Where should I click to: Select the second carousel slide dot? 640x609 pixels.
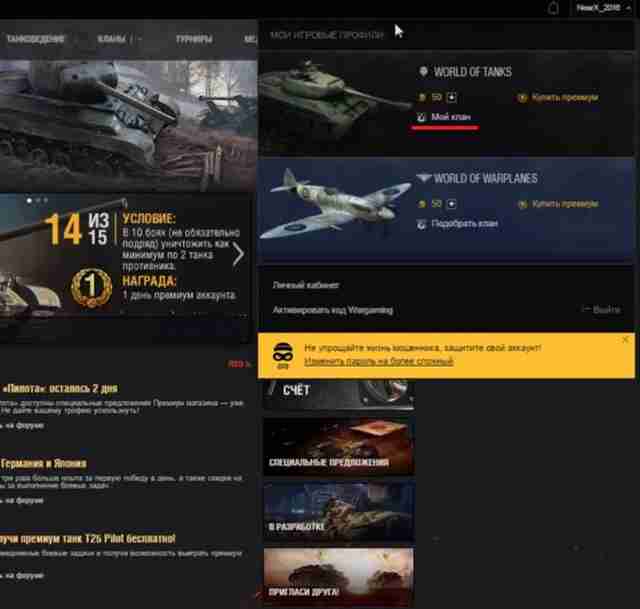point(38,200)
